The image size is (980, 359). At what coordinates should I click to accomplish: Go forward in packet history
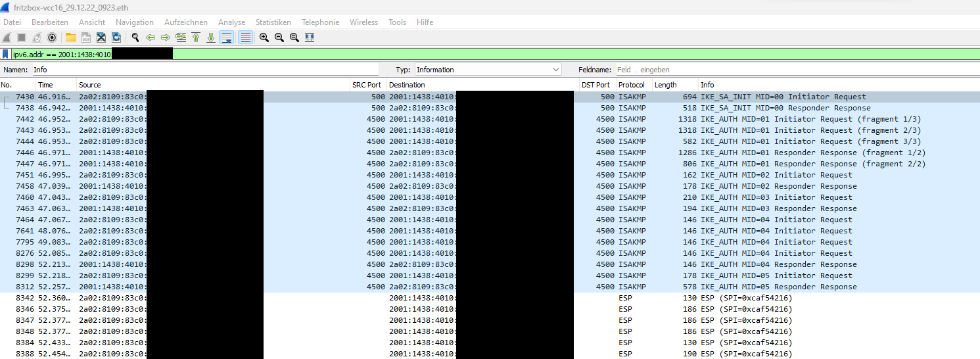tap(166, 37)
